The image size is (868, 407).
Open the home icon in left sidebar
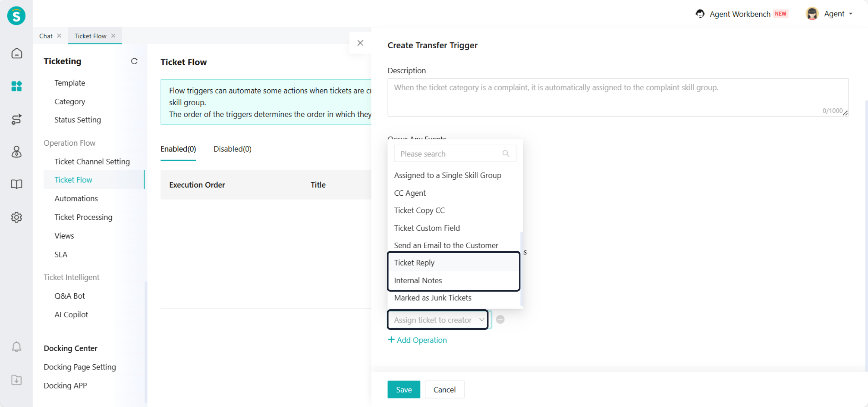tap(16, 53)
